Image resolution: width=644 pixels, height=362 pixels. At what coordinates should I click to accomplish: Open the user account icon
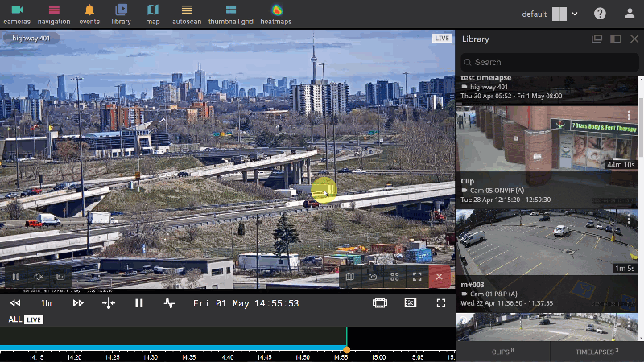[630, 14]
